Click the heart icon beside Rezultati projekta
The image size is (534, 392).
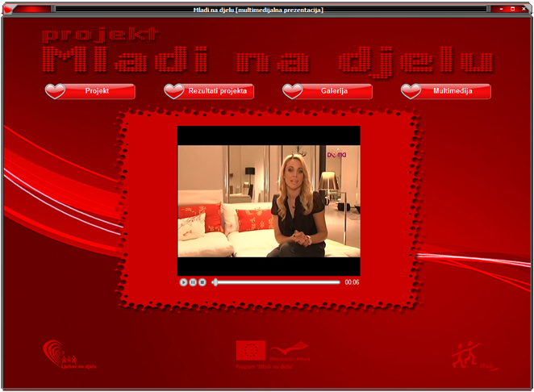coord(174,91)
